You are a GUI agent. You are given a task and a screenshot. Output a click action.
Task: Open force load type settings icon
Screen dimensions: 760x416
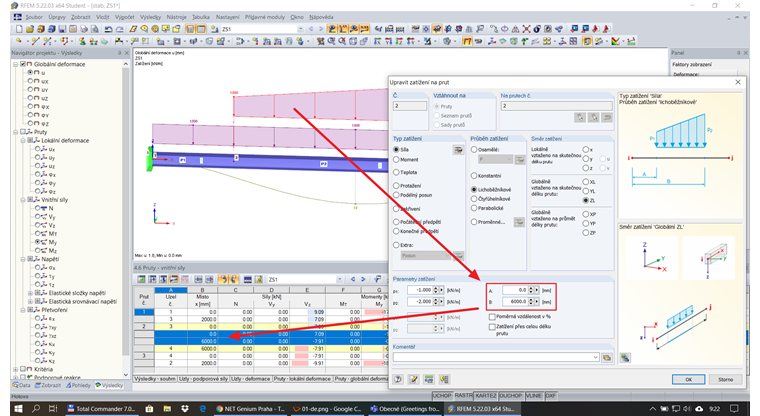pyautogui.click(x=458, y=150)
